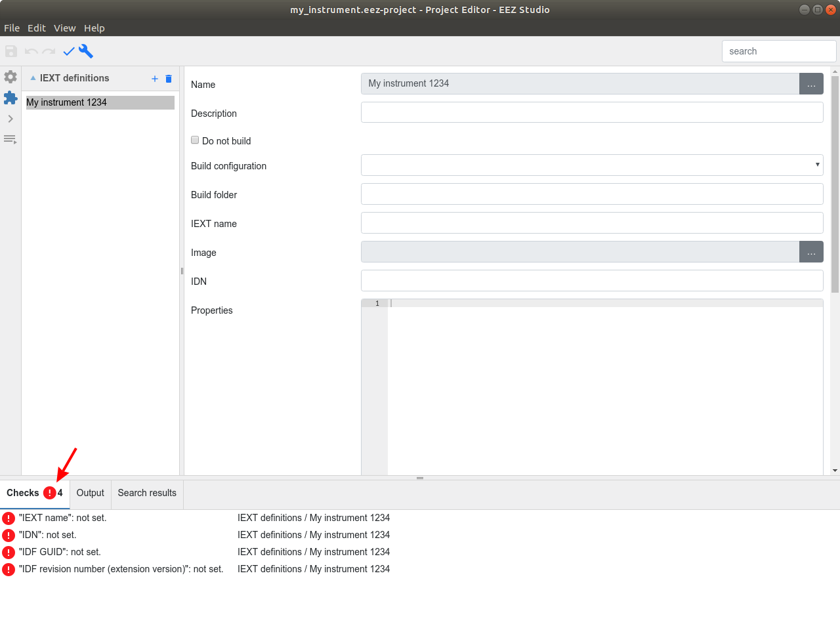Open the Build configuration dropdown

(592, 165)
